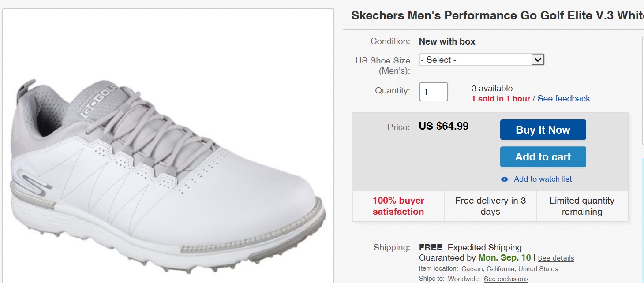
Task: Click the 'New with box' condition text
Action: (447, 42)
